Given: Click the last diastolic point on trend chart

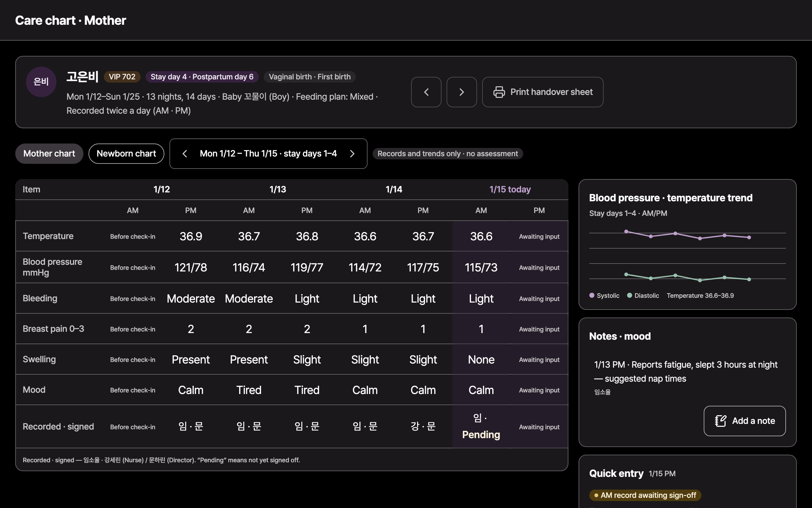Looking at the screenshot, I should pos(749,279).
